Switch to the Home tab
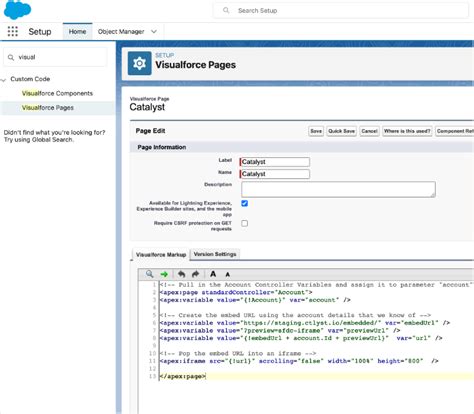Image resolution: width=474 pixels, height=414 pixels. point(77,32)
